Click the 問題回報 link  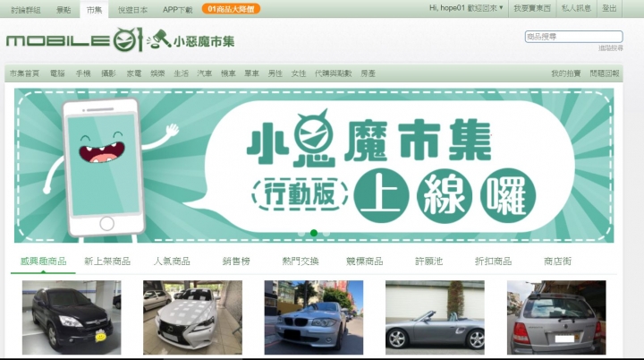pos(605,73)
